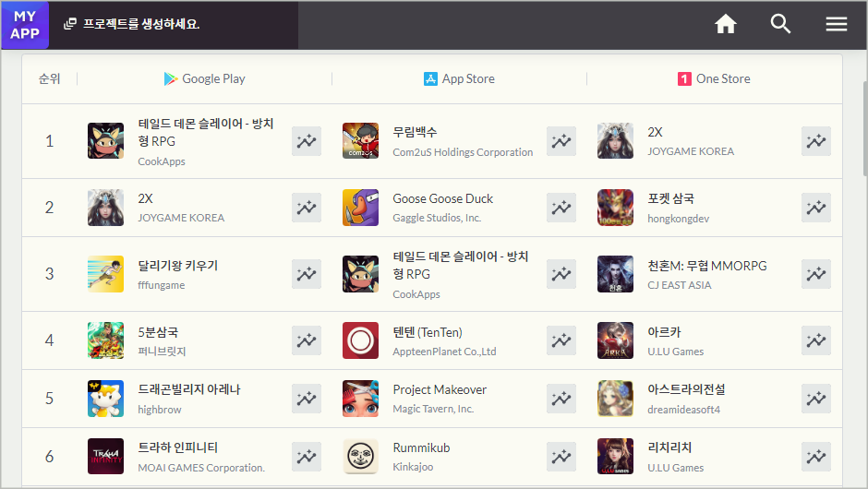Open trend chart for 드래곤빌리지 아레나

point(307,399)
